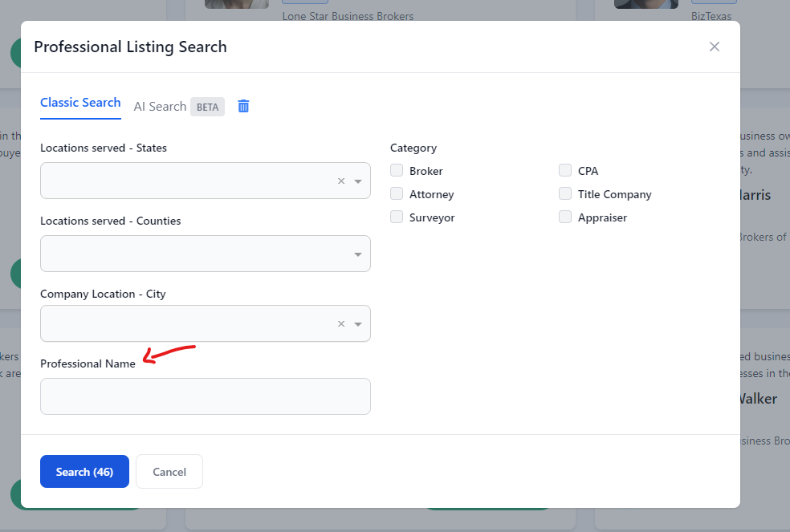The height and width of the screenshot is (532, 790).
Task: Check the Broker category checkbox
Action: (x=397, y=170)
